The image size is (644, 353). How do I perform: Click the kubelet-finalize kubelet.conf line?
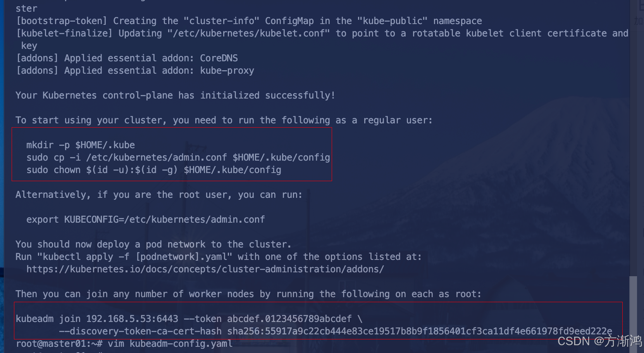tap(322, 33)
